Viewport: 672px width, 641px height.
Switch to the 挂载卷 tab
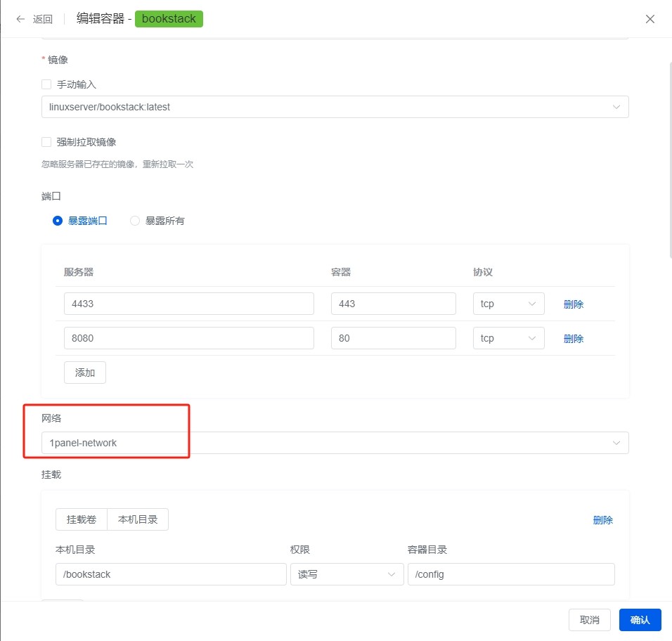[x=82, y=519]
